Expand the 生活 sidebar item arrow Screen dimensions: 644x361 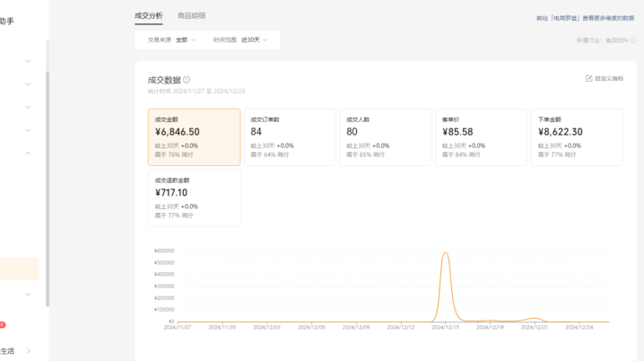[x=28, y=351]
